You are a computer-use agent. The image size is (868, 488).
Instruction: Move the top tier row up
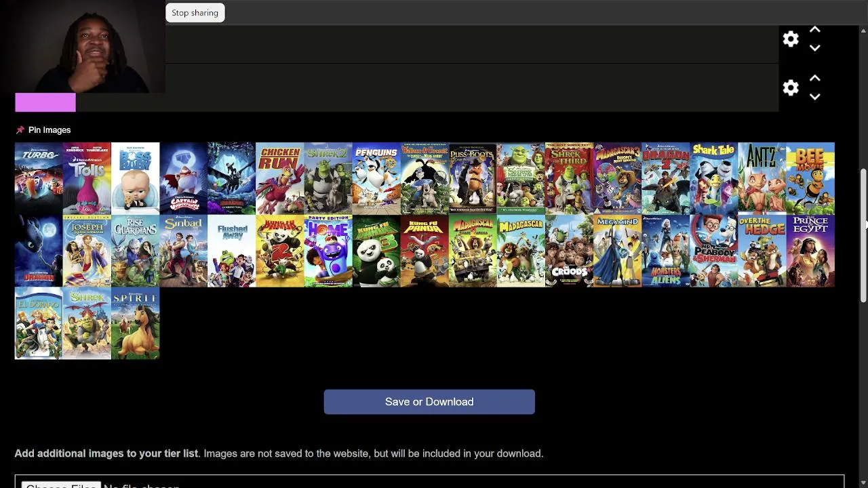point(815,30)
